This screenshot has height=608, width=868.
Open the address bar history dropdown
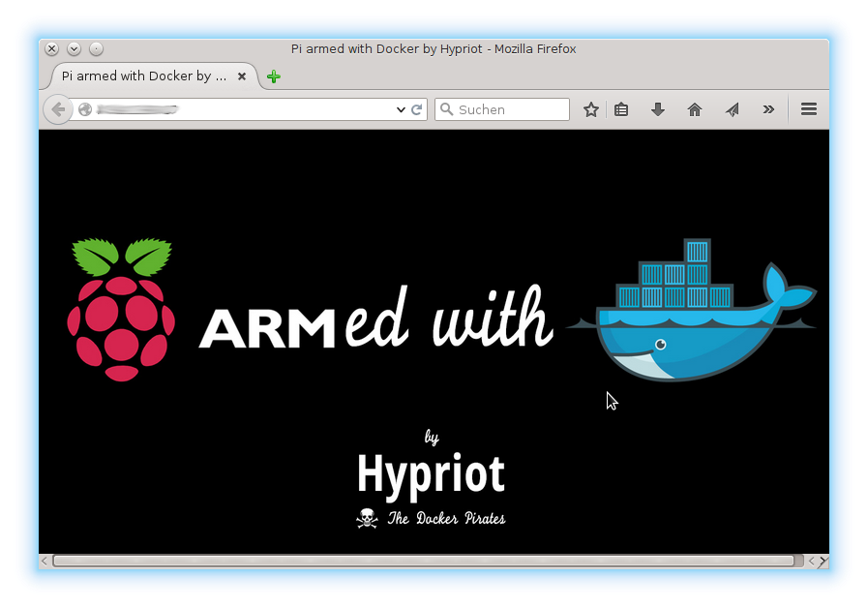pyautogui.click(x=400, y=108)
